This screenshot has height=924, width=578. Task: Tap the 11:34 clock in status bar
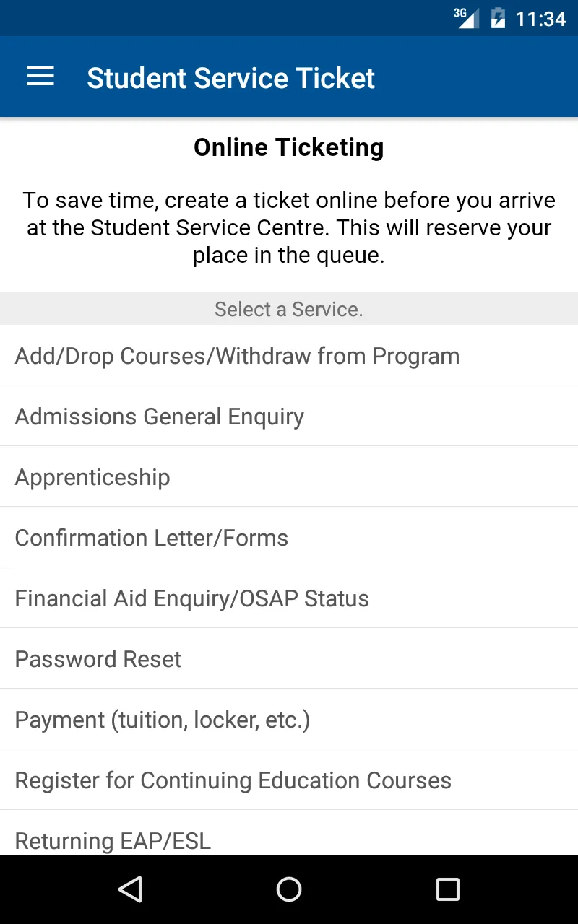[540, 19]
